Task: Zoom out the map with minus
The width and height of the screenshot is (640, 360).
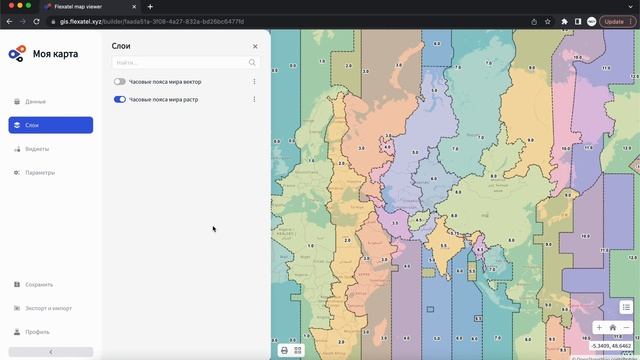Action: point(626,327)
